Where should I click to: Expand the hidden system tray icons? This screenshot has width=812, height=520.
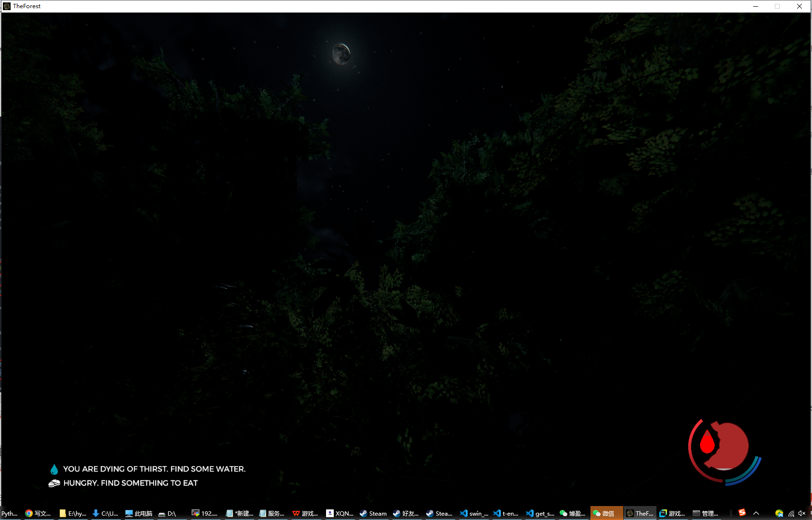pyautogui.click(x=756, y=513)
